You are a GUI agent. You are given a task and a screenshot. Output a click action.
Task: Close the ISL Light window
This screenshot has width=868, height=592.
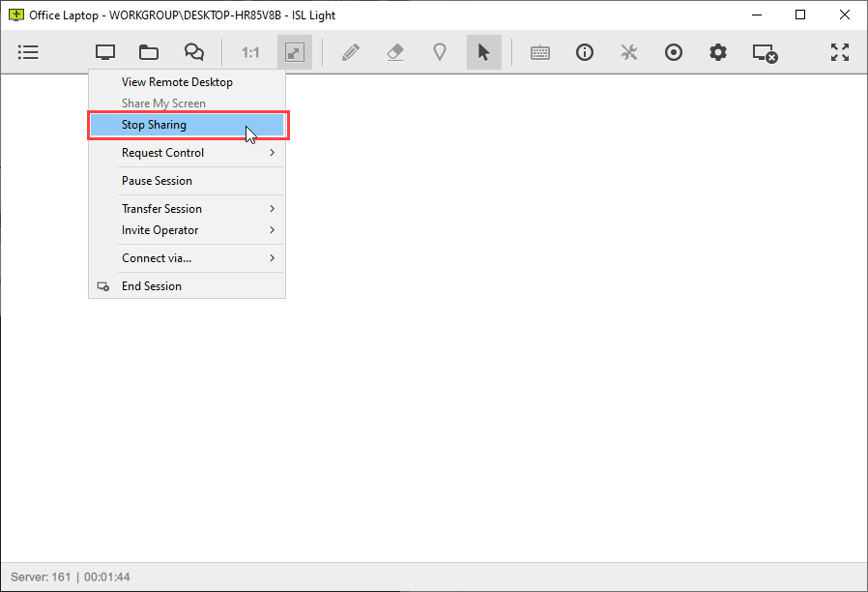[x=844, y=15]
